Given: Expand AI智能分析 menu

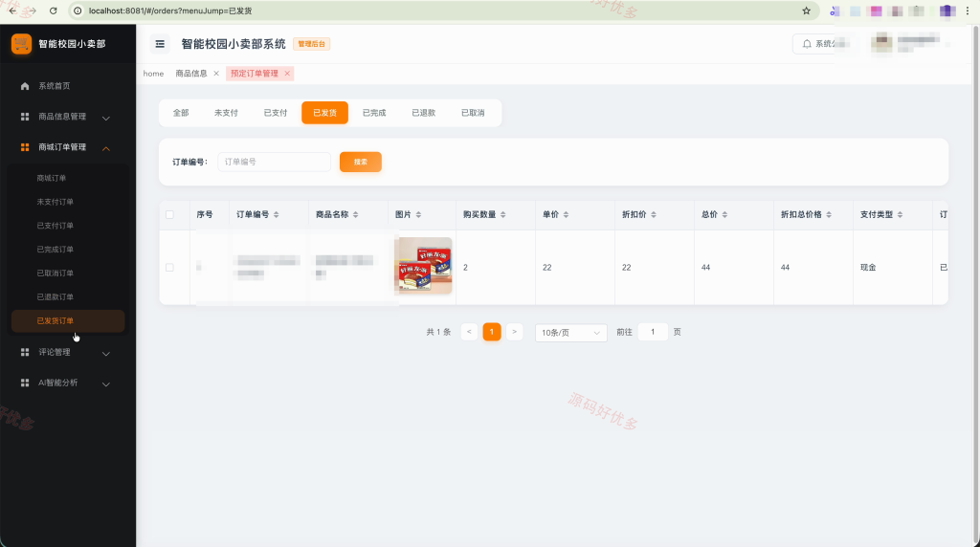Looking at the screenshot, I should pyautogui.click(x=106, y=384).
